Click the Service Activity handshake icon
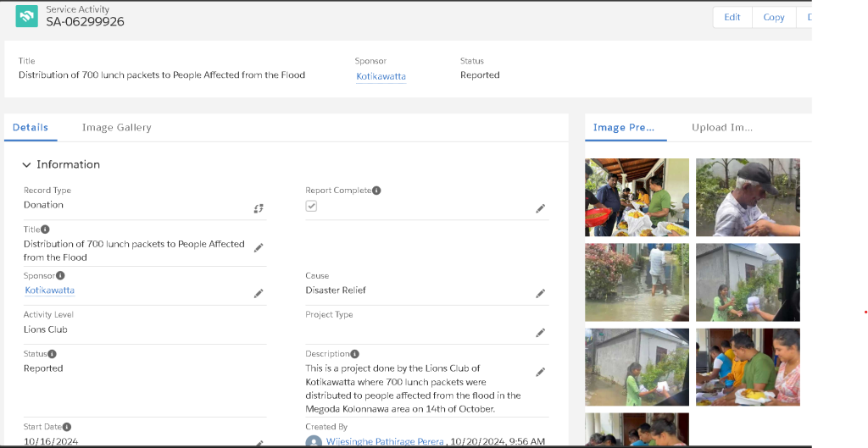This screenshot has height=448, width=868. click(x=26, y=17)
